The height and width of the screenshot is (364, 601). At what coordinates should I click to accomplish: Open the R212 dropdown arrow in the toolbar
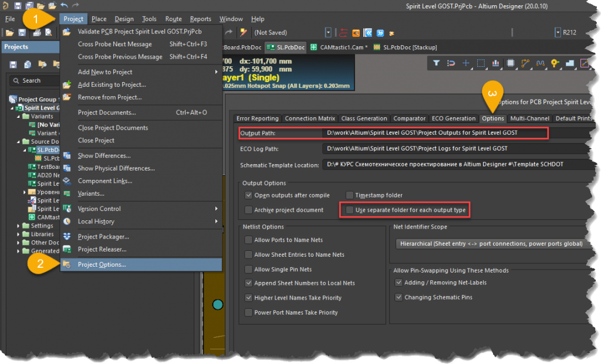click(x=558, y=33)
